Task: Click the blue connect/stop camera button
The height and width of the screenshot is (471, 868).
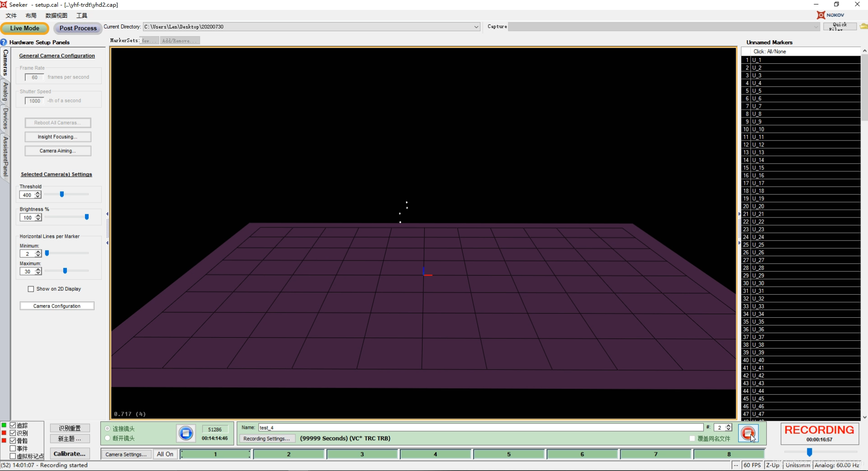Action: [185, 433]
